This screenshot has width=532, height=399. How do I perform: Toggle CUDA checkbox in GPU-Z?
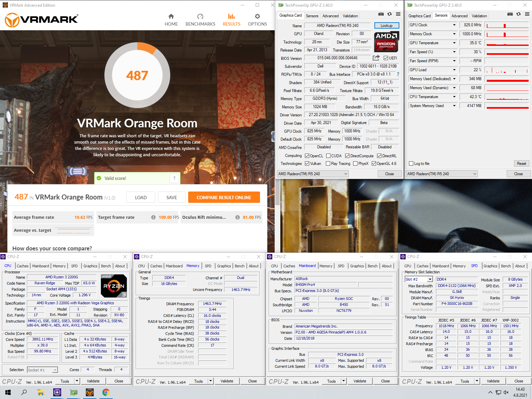[x=328, y=156]
